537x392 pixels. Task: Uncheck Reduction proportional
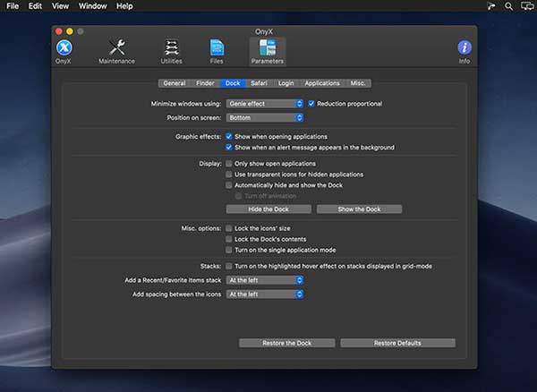point(311,104)
